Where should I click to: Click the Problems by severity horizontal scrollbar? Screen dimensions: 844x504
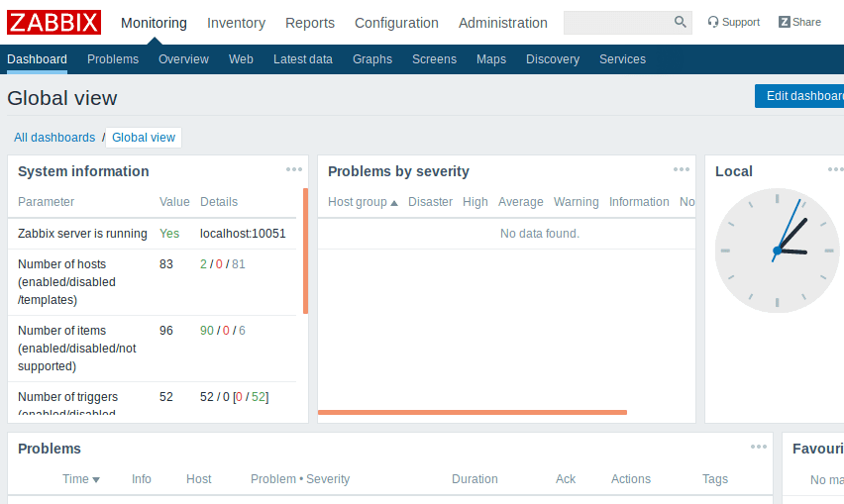472,412
